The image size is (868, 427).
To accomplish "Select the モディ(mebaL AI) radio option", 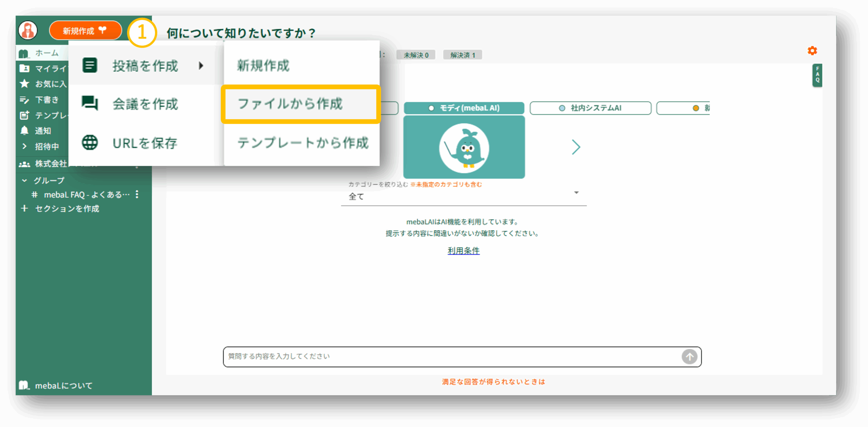I will [464, 108].
